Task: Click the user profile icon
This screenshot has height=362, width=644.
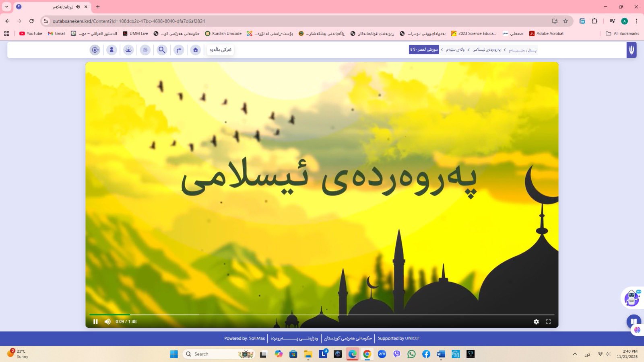Action: pyautogui.click(x=111, y=50)
